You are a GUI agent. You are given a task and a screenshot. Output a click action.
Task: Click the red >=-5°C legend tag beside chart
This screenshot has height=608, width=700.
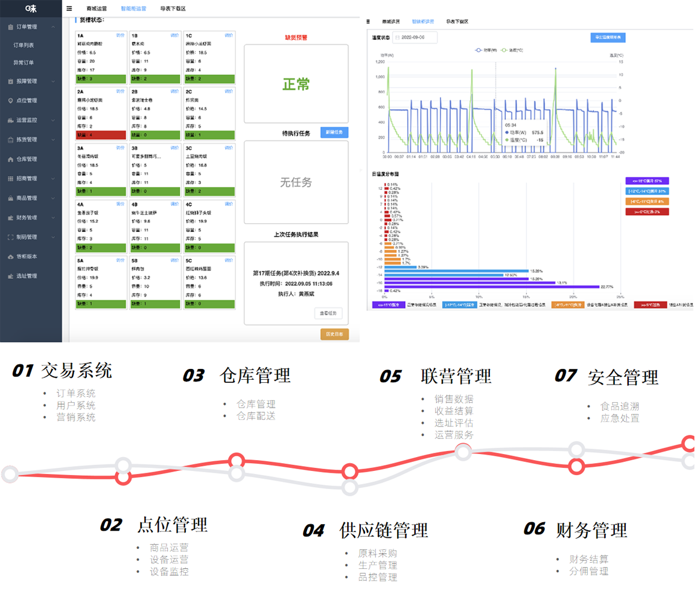pos(647,212)
